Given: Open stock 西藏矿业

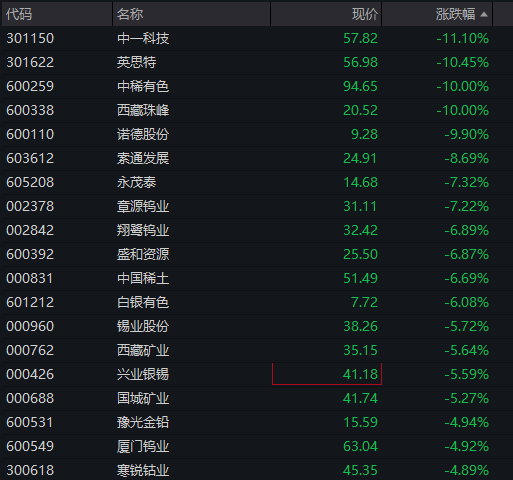Looking at the screenshot, I should 143,350.
